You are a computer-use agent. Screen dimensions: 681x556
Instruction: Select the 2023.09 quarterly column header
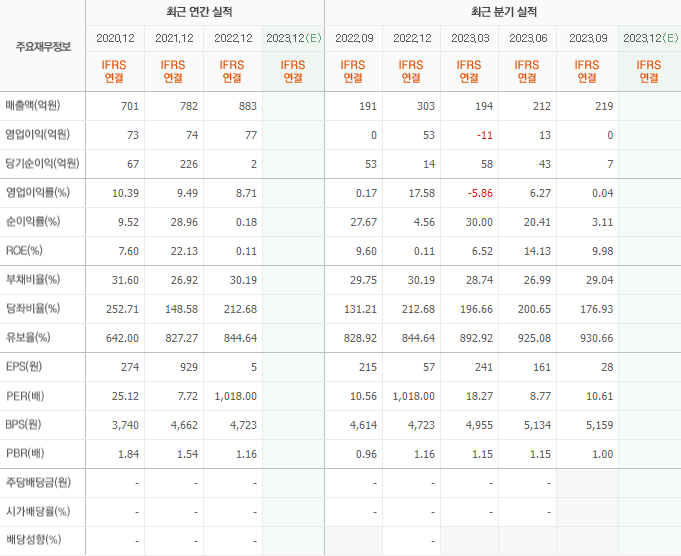tap(588, 38)
